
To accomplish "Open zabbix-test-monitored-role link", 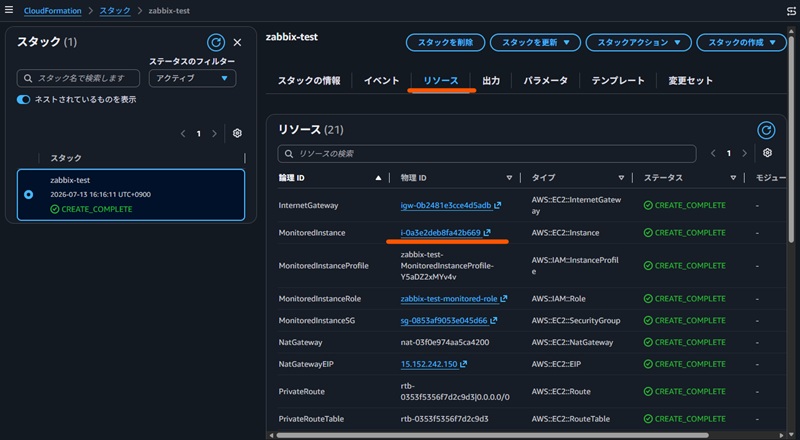I will pos(449,299).
